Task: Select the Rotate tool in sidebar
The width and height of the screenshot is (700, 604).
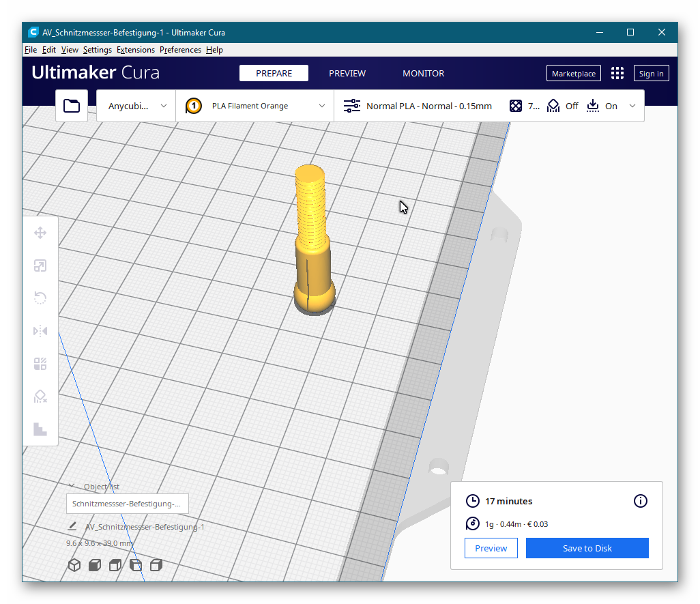Action: point(40,298)
